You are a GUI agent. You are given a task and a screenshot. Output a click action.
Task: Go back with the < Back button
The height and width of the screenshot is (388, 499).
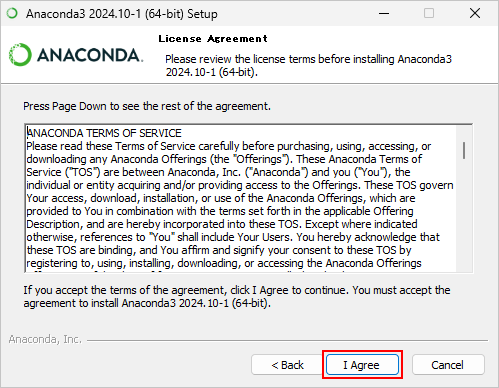tap(287, 365)
